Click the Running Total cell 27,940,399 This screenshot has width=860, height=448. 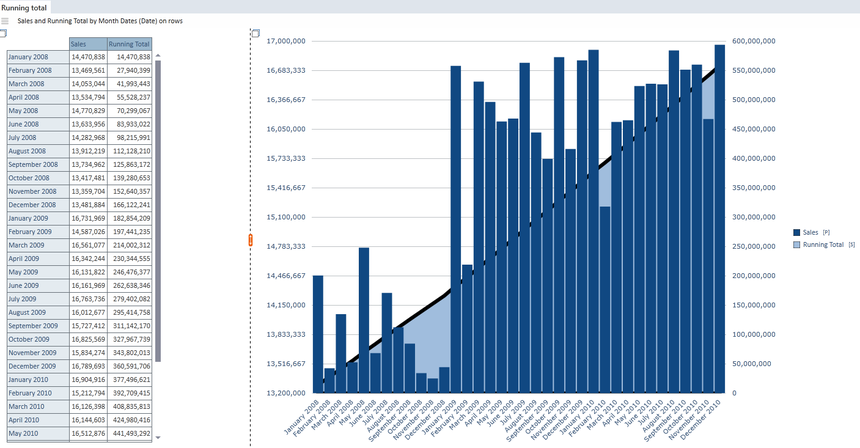pos(129,71)
